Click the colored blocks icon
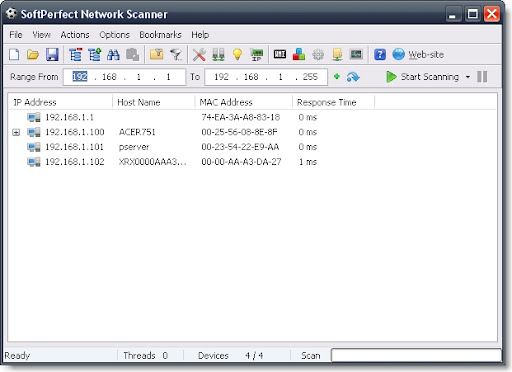Viewport: 512px width, 372px height. pyautogui.click(x=299, y=54)
